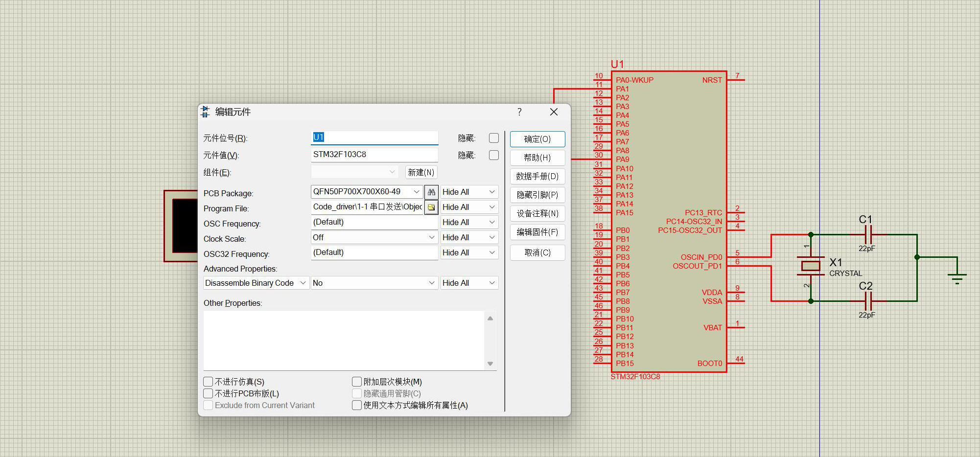
Task: Open Hide All dropdown for PCB Package
Action: pyautogui.click(x=469, y=192)
